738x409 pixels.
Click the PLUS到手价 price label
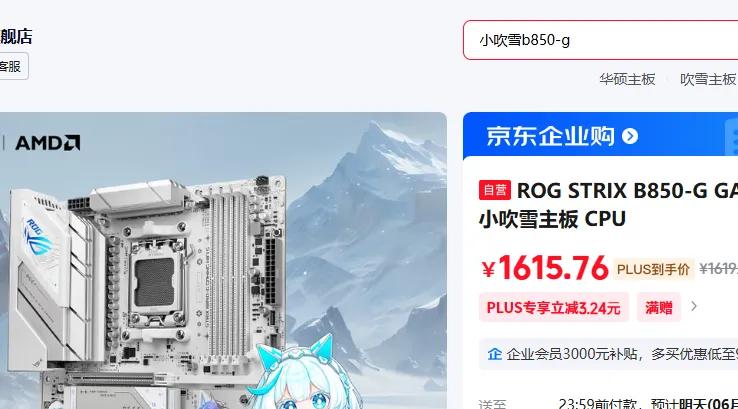click(x=653, y=269)
